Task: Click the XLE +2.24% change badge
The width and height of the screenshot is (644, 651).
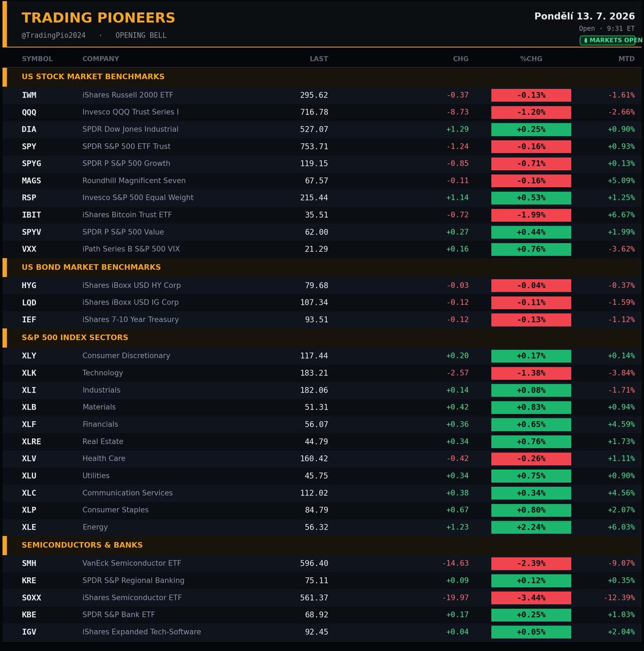Action: tap(531, 527)
